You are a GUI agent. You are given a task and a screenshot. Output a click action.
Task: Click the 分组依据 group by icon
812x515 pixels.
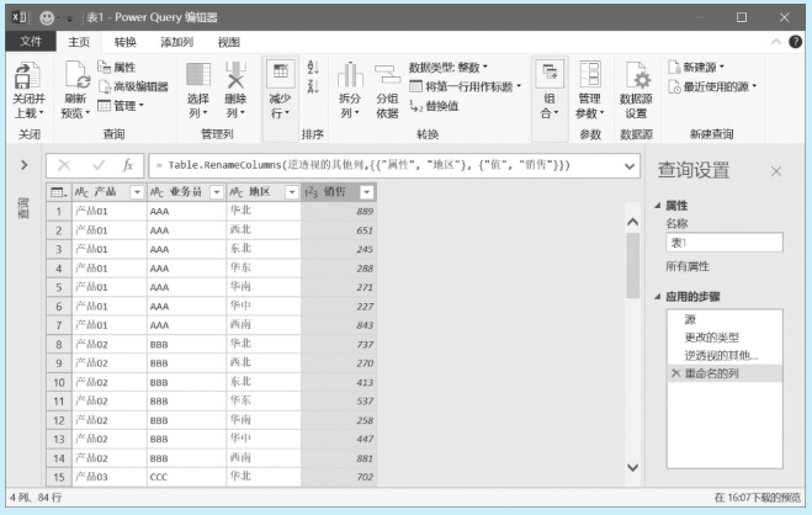[387, 76]
